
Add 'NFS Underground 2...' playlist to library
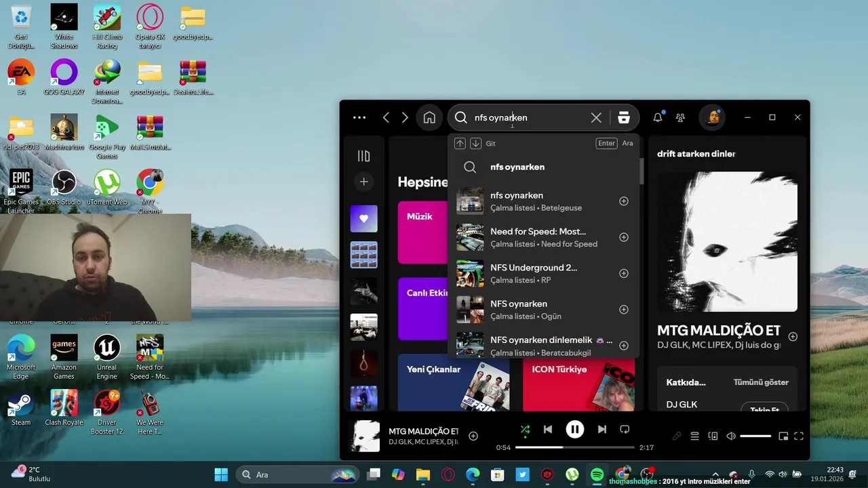click(x=624, y=273)
